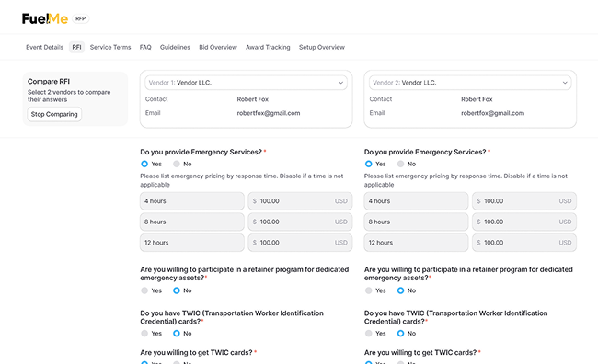The image size is (598, 364).
Task: Open the Event Details tab
Action: pyautogui.click(x=45, y=47)
